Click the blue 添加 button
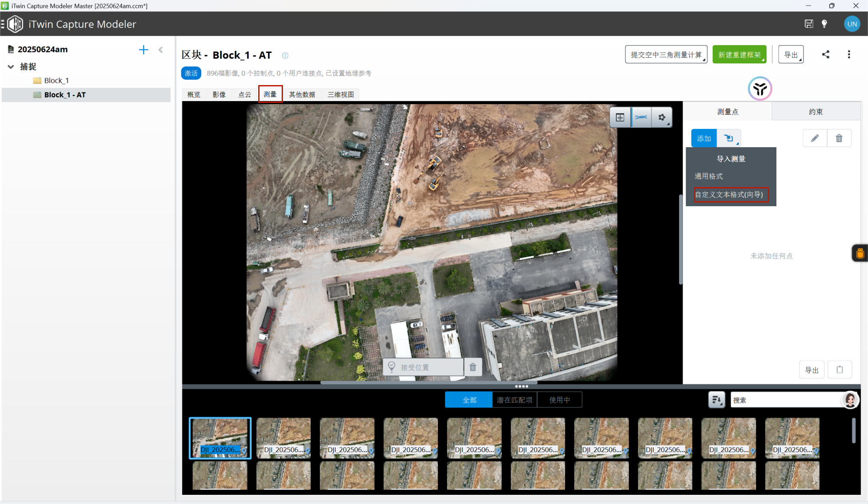The height and width of the screenshot is (504, 868). (x=704, y=138)
